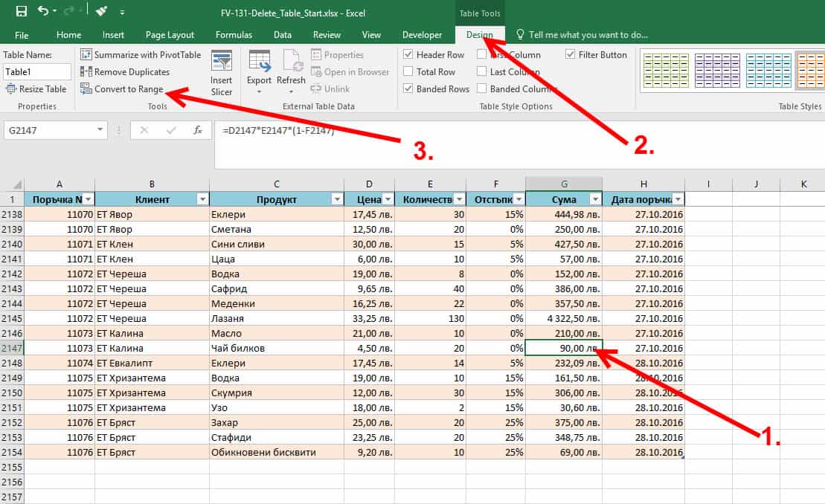The image size is (825, 504).
Task: Click the Unlink icon
Action: point(315,89)
